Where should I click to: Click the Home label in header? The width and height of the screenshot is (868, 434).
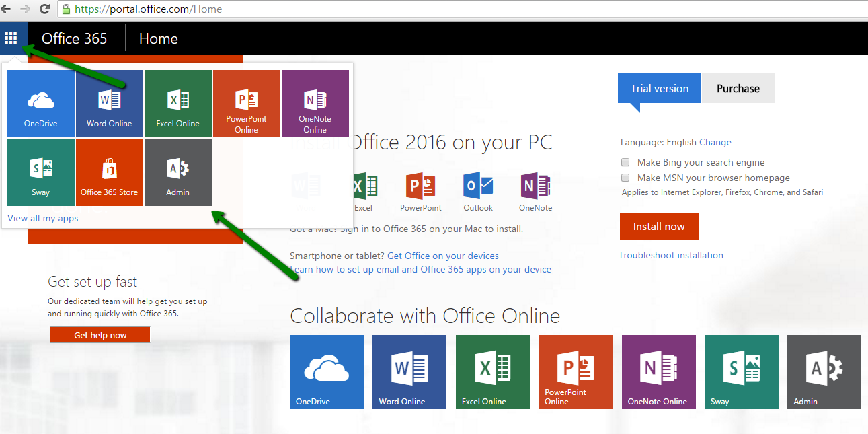pos(159,38)
